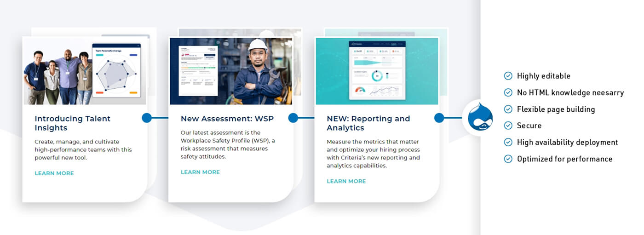The width and height of the screenshot is (644, 235).
Task: Click the New Assessment: WSP heading
Action: coord(227,119)
